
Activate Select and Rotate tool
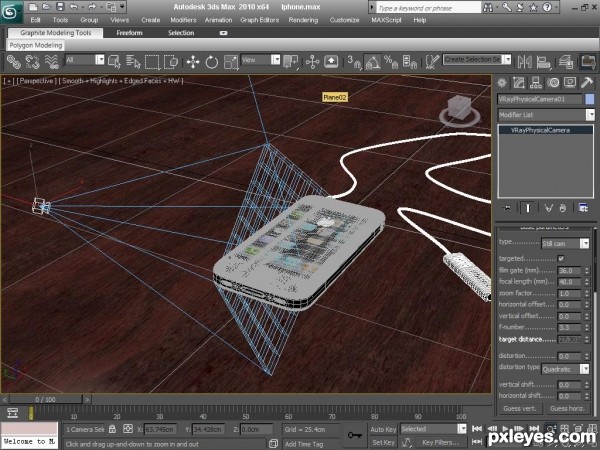click(212, 62)
